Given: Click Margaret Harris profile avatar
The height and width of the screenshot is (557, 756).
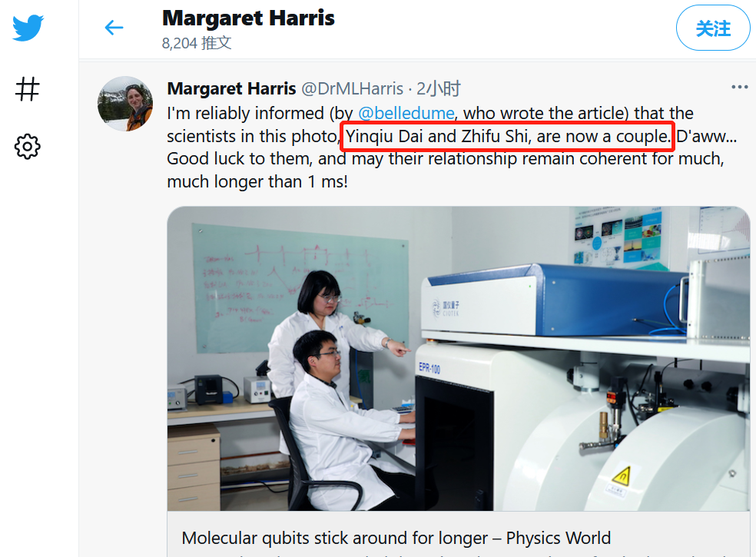Looking at the screenshot, I should pyautogui.click(x=125, y=104).
